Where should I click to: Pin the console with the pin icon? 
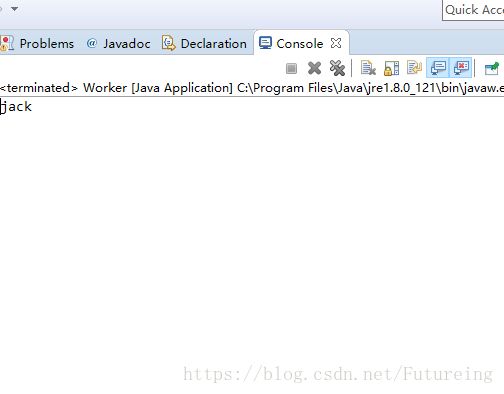click(492, 68)
